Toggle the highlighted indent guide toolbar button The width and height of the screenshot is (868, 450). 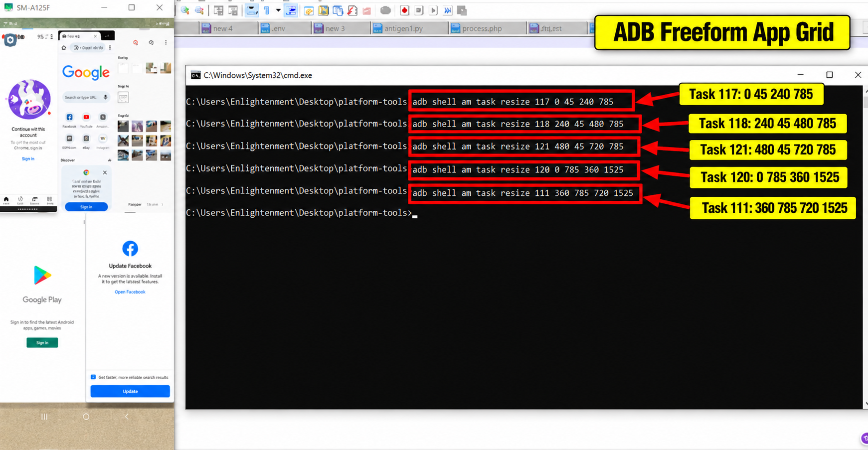click(x=291, y=10)
